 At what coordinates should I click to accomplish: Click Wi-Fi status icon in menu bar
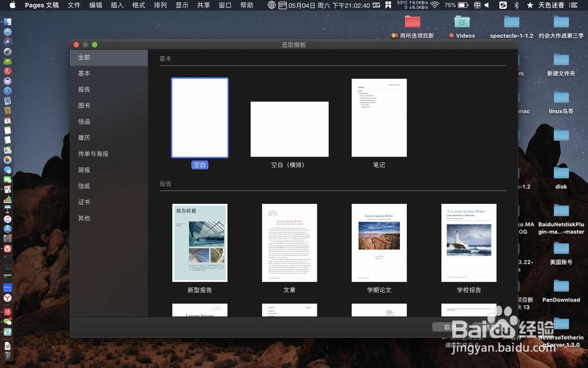click(435, 5)
